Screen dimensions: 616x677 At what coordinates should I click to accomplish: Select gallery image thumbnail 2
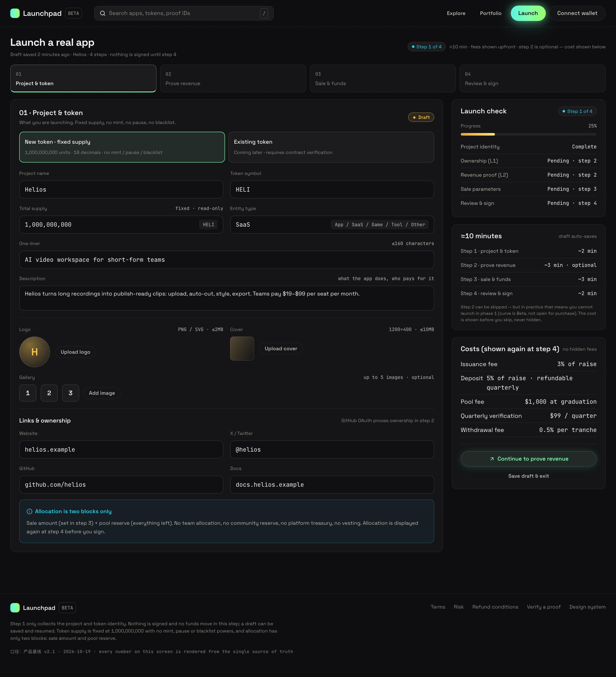tap(49, 393)
